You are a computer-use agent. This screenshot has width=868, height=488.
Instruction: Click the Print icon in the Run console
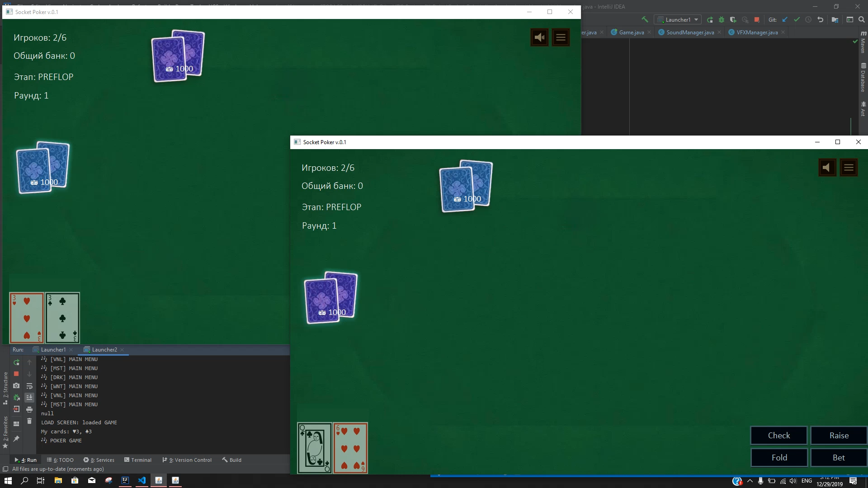point(29,409)
